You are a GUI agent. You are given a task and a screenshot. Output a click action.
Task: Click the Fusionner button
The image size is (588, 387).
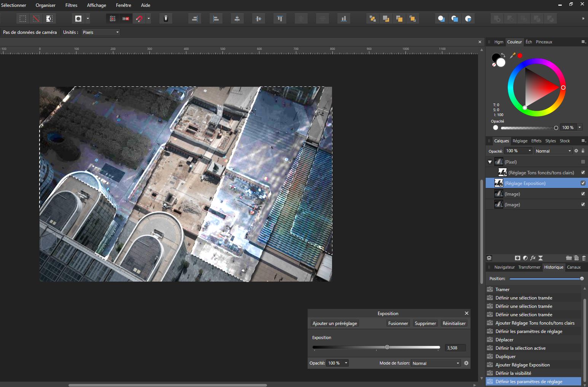(x=398, y=323)
